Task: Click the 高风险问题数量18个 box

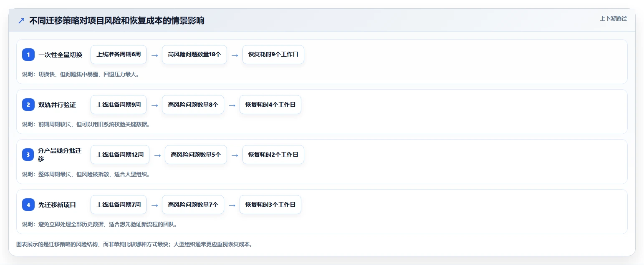Action: [x=194, y=55]
